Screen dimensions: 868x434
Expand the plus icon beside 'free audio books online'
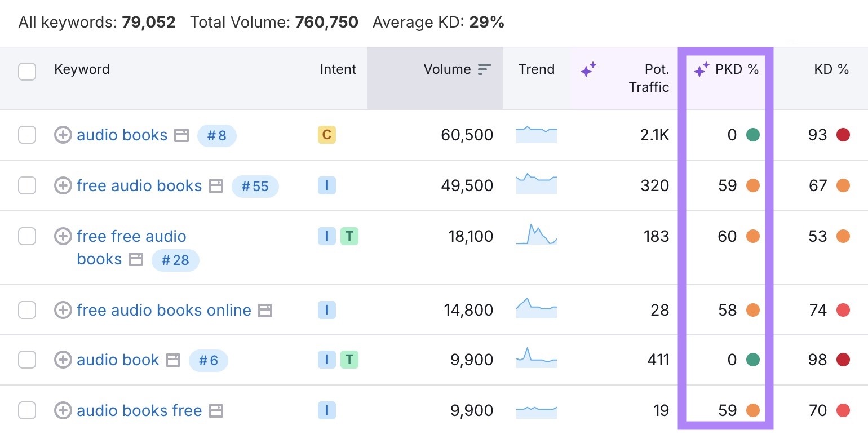pos(63,309)
